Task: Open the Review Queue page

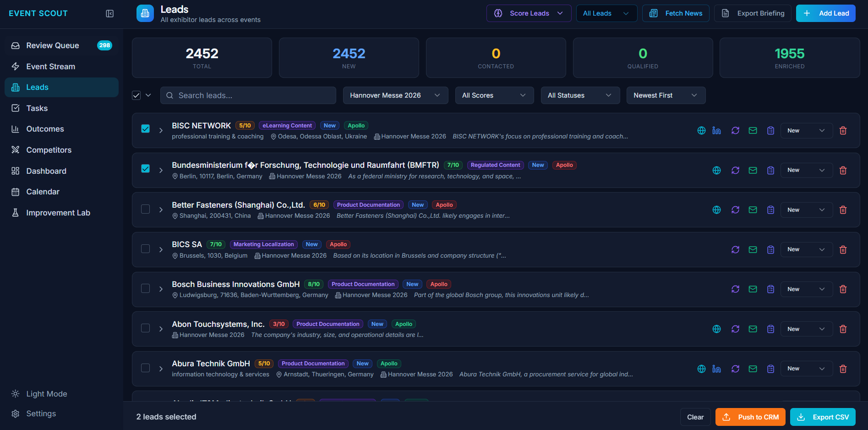Action: click(61, 45)
